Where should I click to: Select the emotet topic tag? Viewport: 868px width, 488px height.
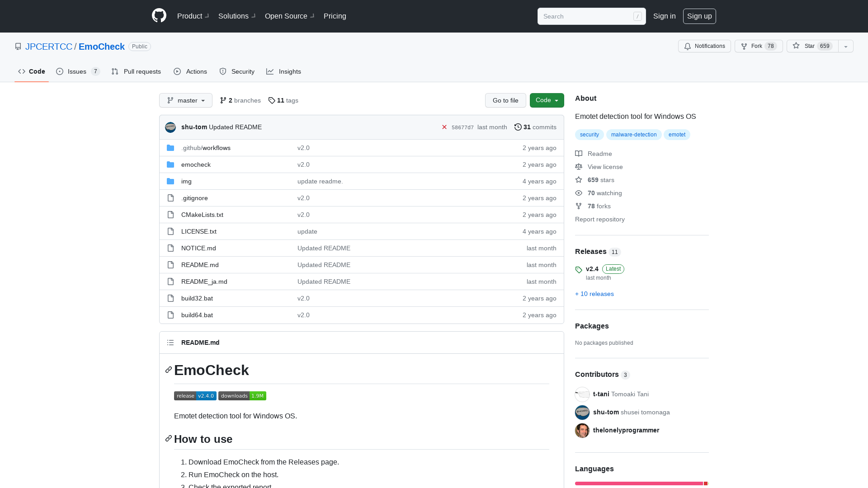tap(677, 135)
